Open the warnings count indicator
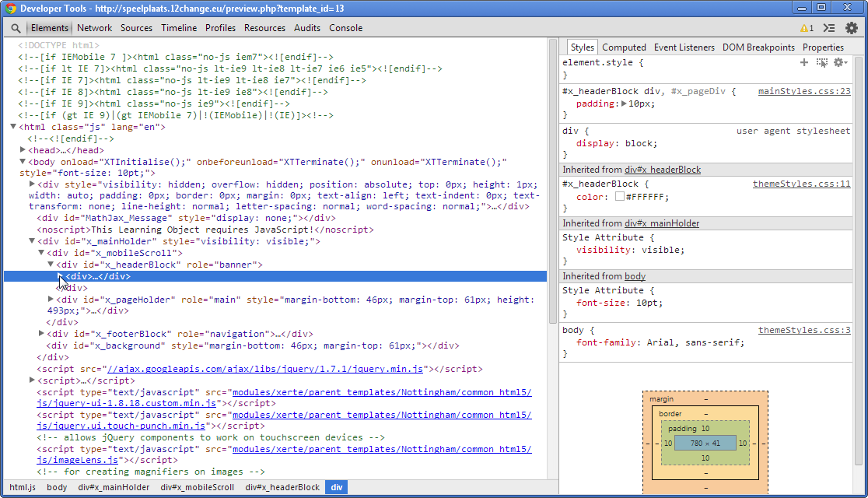Screen dimensions: 868x498 pos(807,28)
